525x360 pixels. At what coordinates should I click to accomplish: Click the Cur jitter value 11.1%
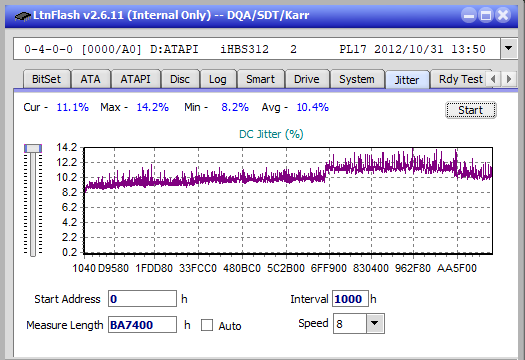coord(72,107)
